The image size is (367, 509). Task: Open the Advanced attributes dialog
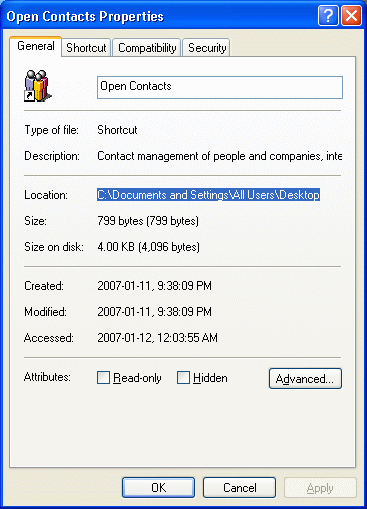tap(305, 378)
